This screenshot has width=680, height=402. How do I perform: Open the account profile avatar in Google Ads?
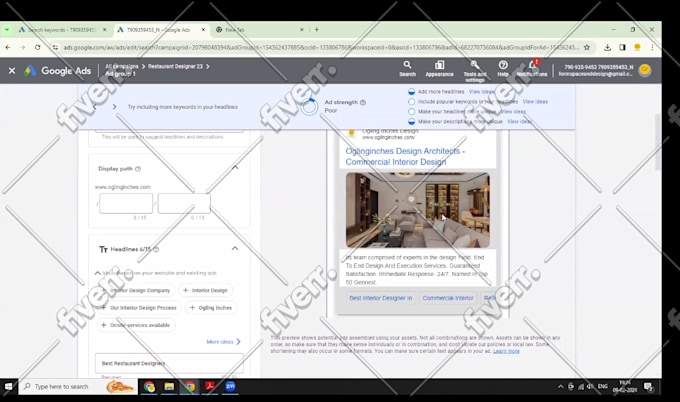pyautogui.click(x=645, y=70)
